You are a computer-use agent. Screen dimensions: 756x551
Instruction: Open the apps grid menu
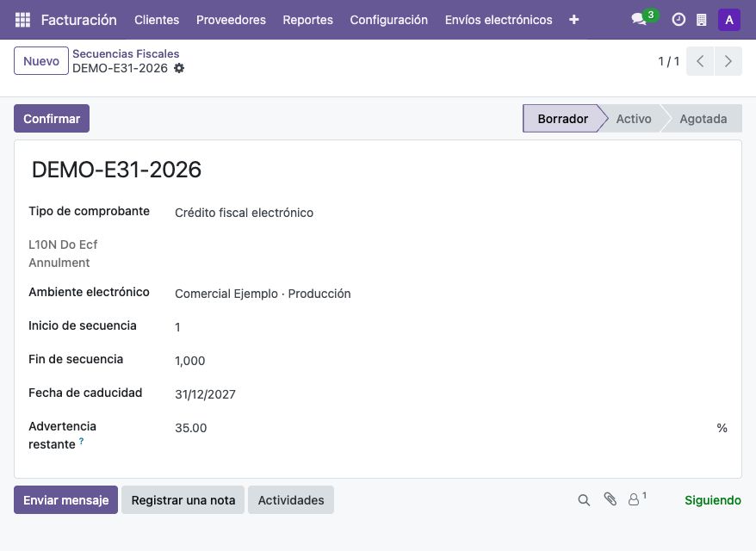[x=22, y=20]
